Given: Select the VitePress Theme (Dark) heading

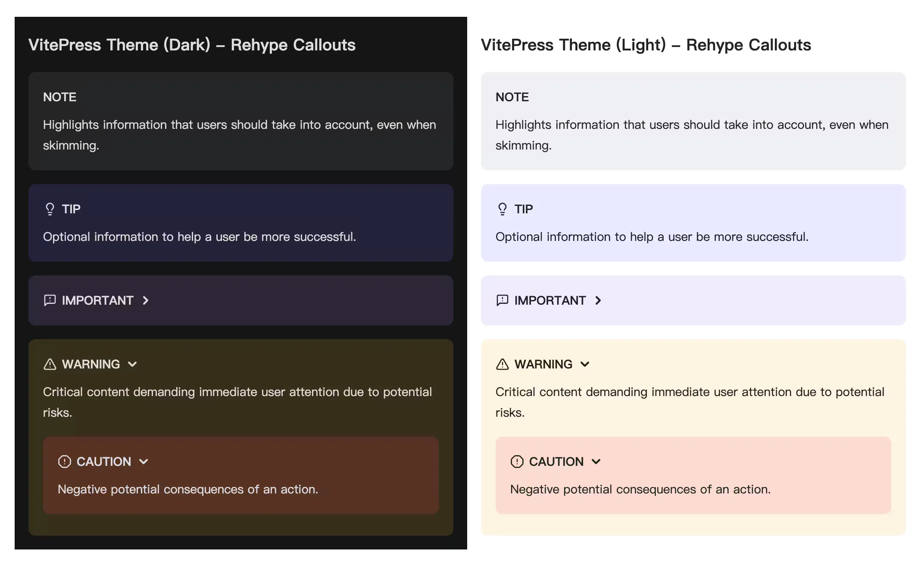Looking at the screenshot, I should (x=192, y=44).
